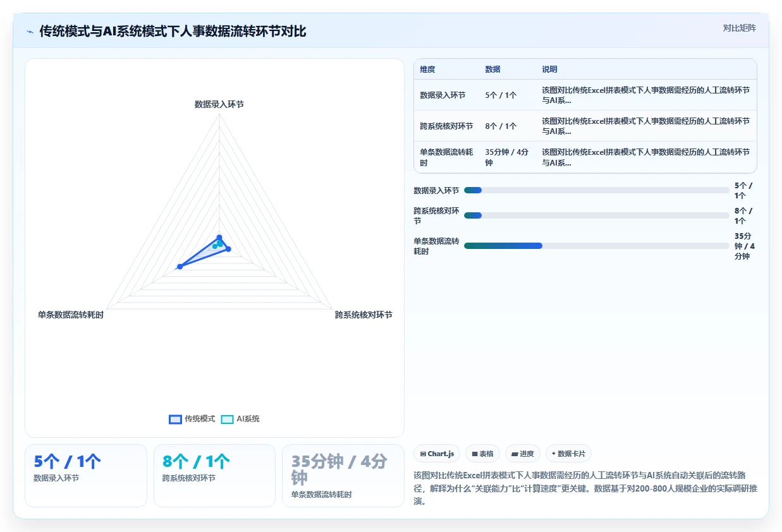Select the 单条数据流转耗时 table row cell
This screenshot has width=782, height=532.
[x=446, y=157]
